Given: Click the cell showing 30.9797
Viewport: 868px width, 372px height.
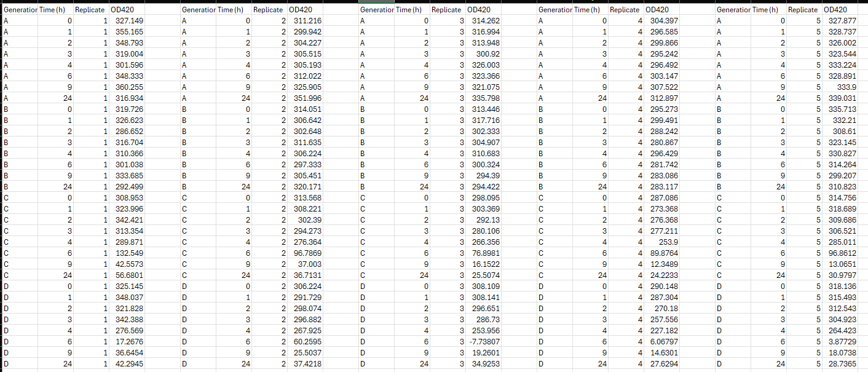Looking at the screenshot, I should [x=841, y=275].
